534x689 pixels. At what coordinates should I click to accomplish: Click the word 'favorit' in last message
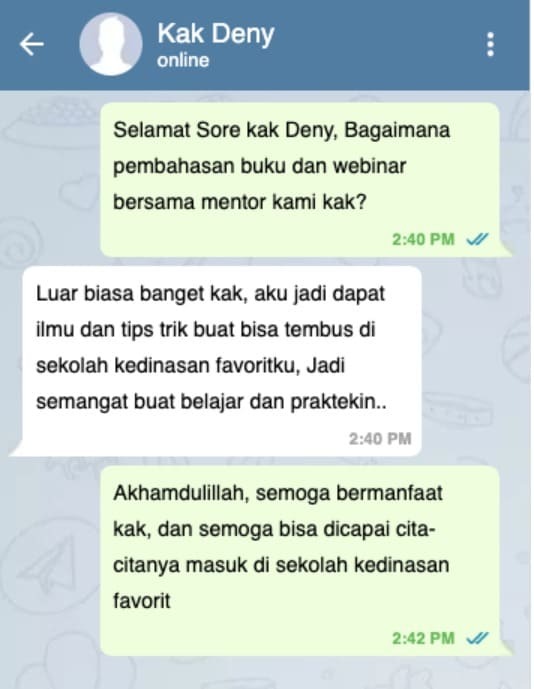(x=142, y=601)
